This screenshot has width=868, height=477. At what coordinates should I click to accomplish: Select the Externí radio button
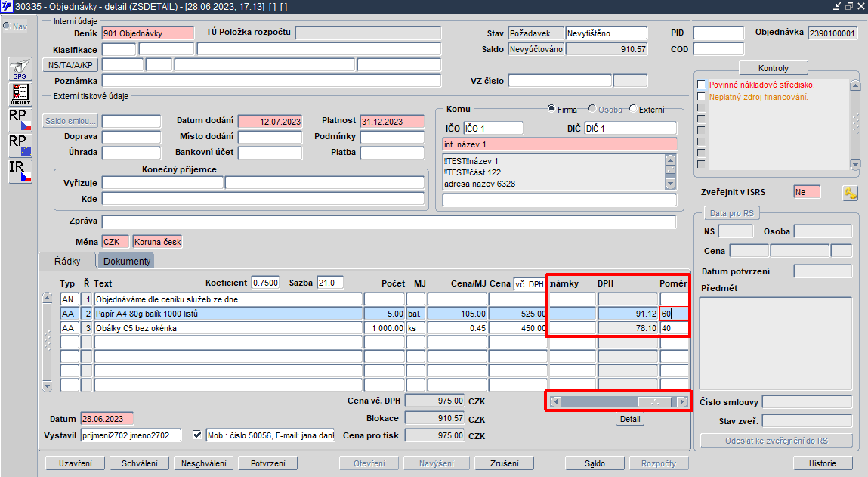tap(633, 109)
